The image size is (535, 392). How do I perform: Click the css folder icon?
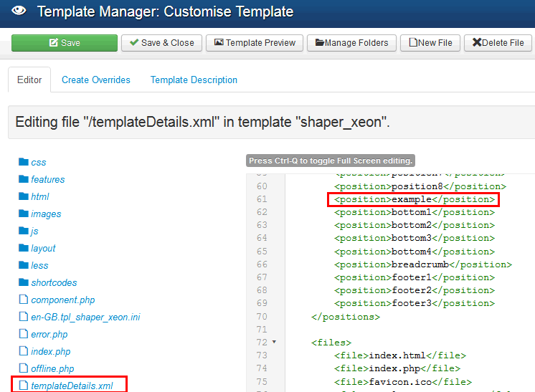coord(23,162)
